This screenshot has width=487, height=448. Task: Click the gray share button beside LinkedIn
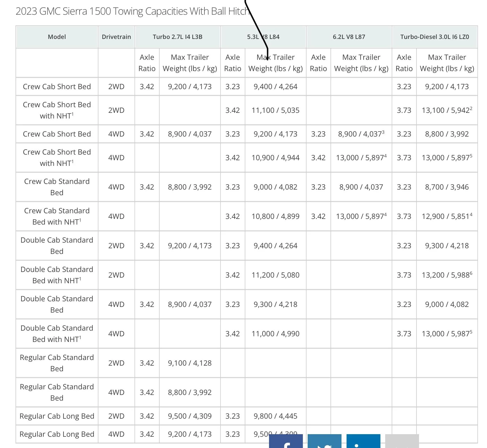402,442
